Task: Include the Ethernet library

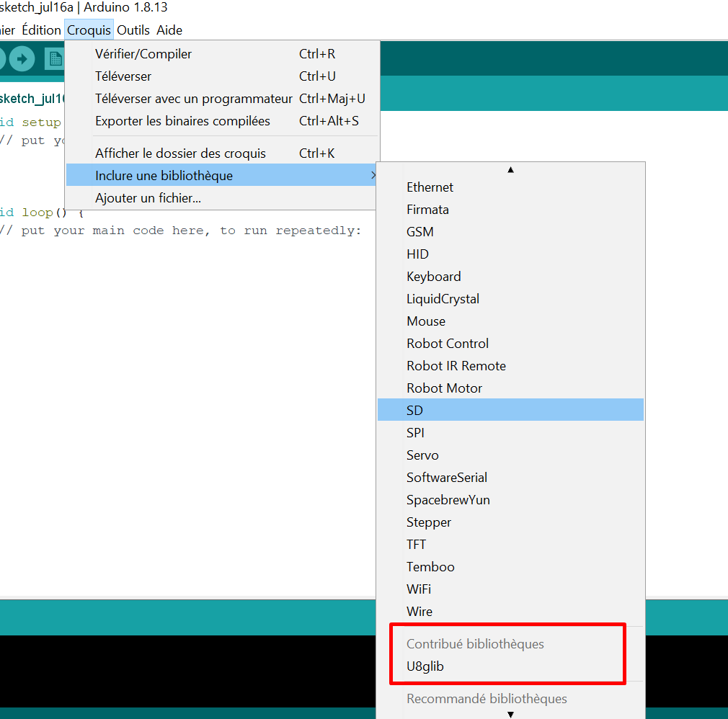Action: (511, 187)
